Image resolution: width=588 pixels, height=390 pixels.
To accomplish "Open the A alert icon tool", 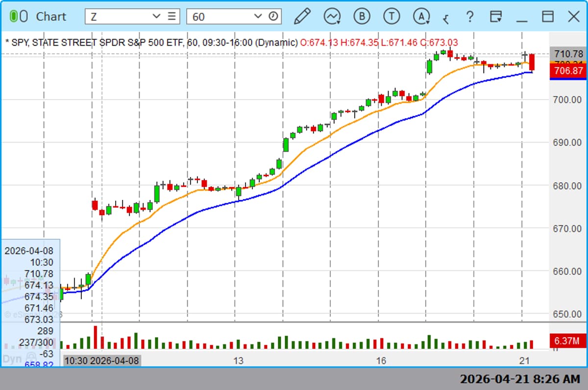I will click(x=420, y=16).
